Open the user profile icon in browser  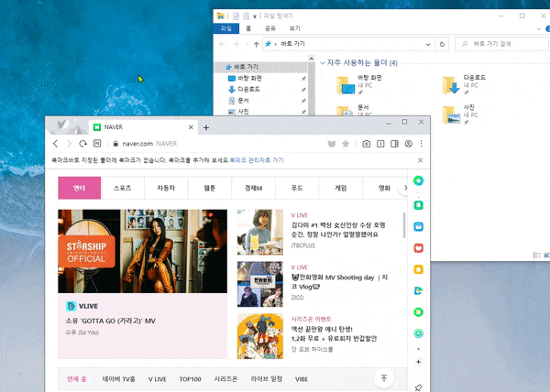[408, 144]
